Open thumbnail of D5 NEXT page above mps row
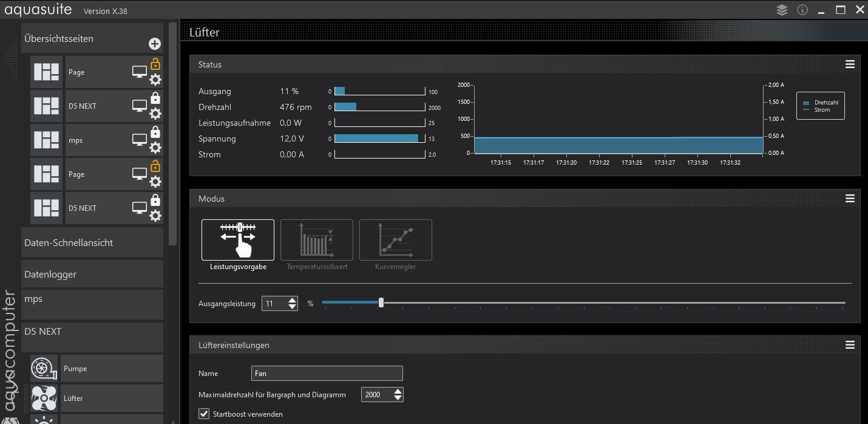The image size is (868, 424). pyautogui.click(x=47, y=106)
